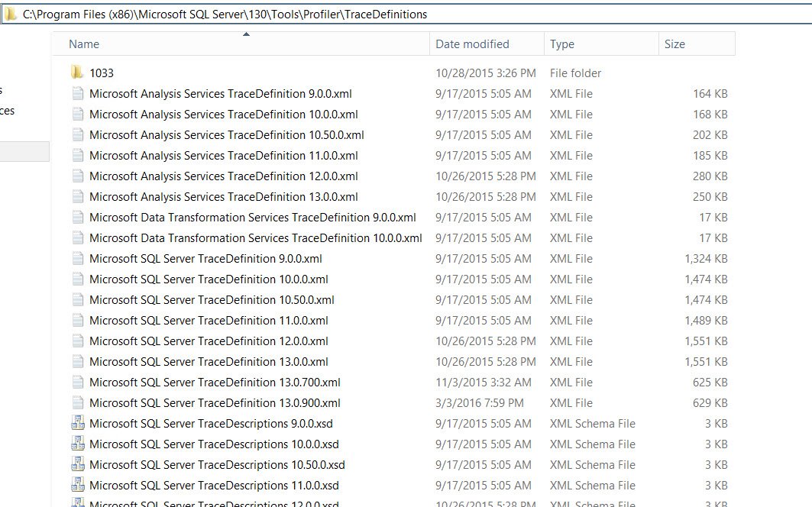Select icon of SQL Server TraceDefinition 10.0.0.xml
Image resolution: width=812 pixels, height=507 pixels.
(x=78, y=279)
